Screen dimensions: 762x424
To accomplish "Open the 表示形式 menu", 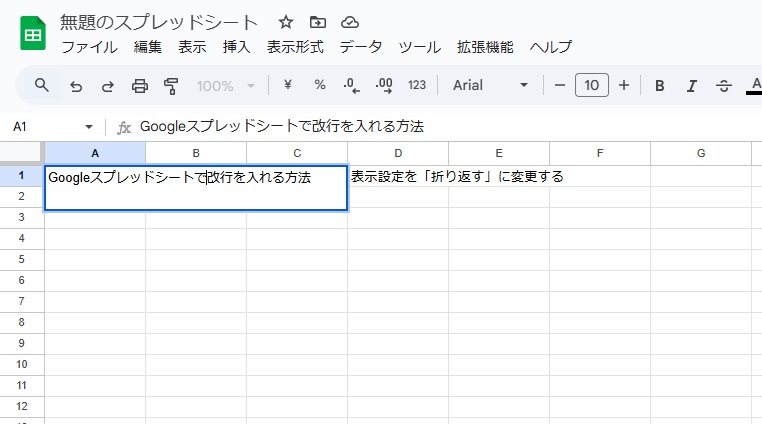I will coord(295,47).
